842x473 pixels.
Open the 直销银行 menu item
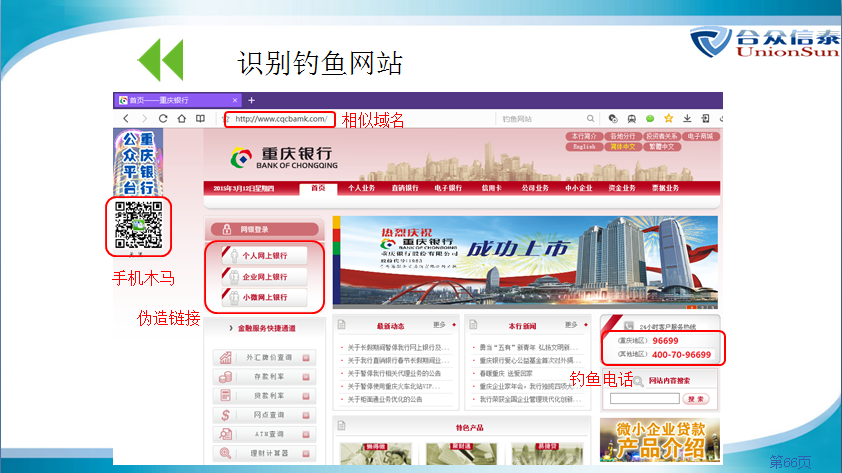[x=405, y=188]
